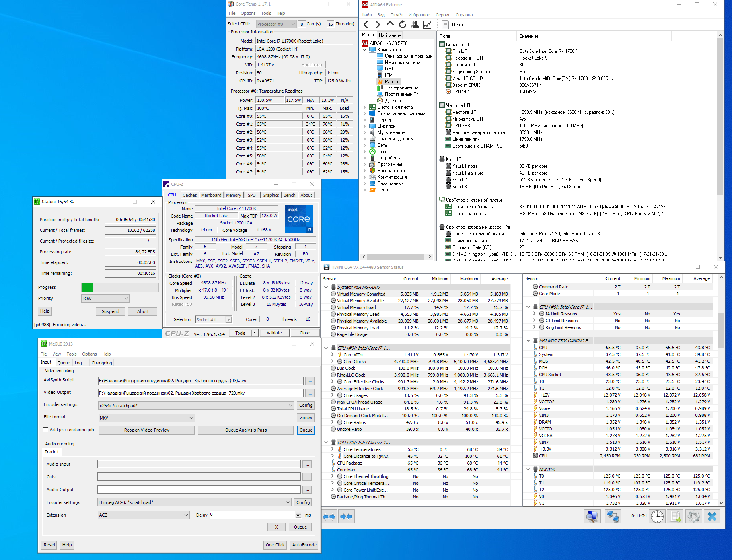Click the Intel Core i7 logo in CPU-Z

click(x=299, y=219)
